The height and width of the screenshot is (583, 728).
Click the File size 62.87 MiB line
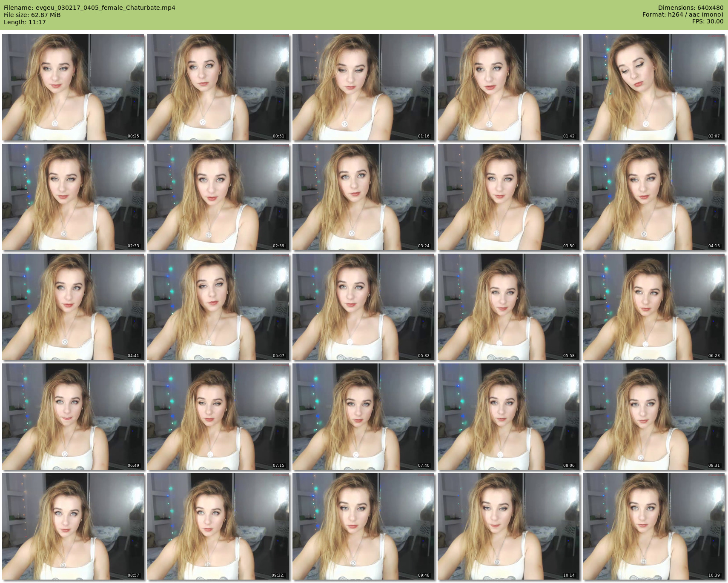click(32, 15)
